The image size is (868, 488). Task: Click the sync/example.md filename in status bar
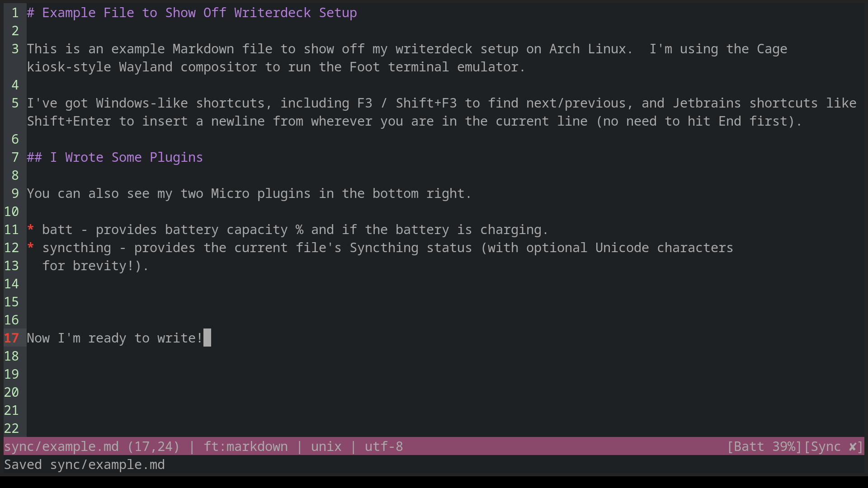pyautogui.click(x=61, y=447)
